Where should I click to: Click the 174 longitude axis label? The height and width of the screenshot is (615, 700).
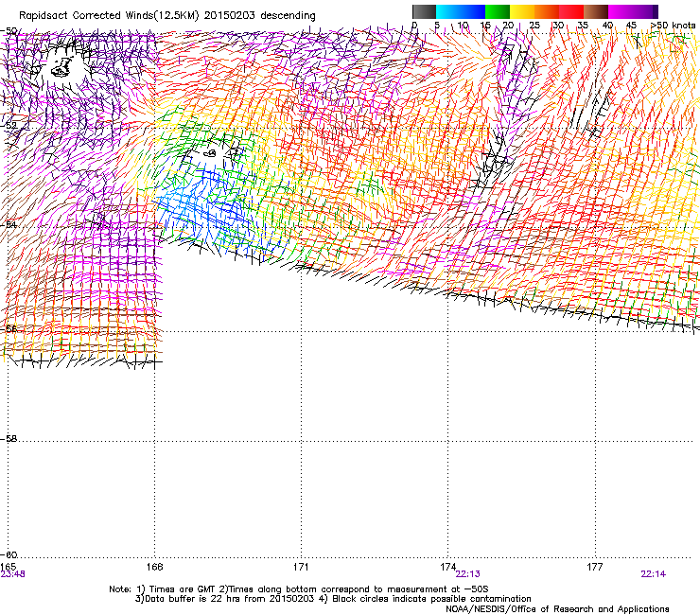447,567
